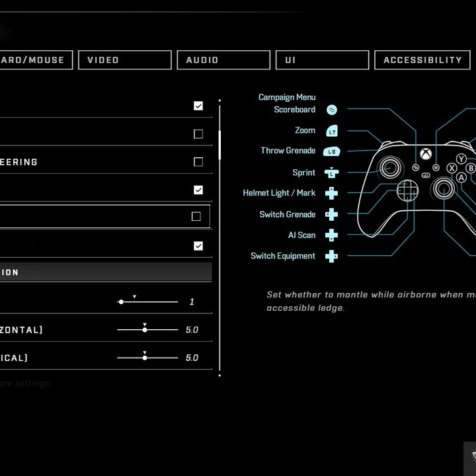Screen dimensions: 476x476
Task: Click the Scoreboard binding label
Action: [294, 110]
